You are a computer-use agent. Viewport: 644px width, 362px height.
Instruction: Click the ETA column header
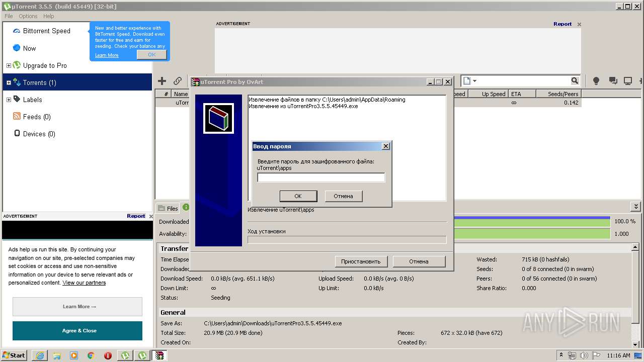(x=521, y=94)
